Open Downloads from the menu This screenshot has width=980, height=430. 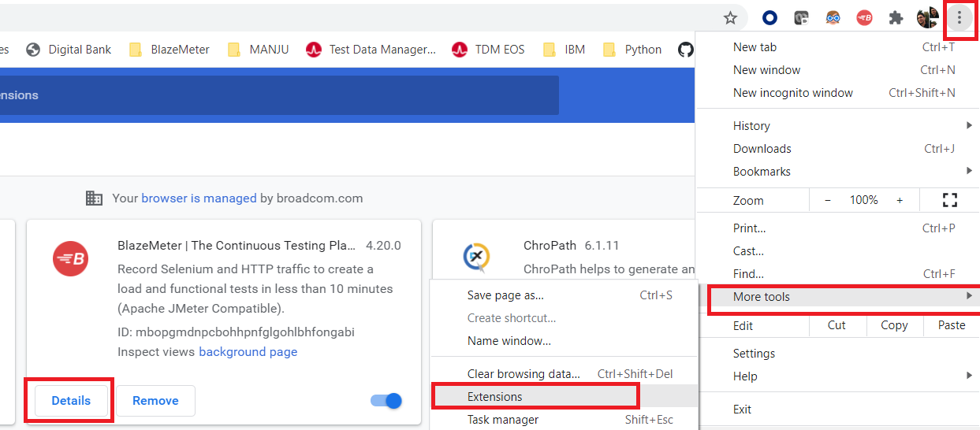pos(837,149)
